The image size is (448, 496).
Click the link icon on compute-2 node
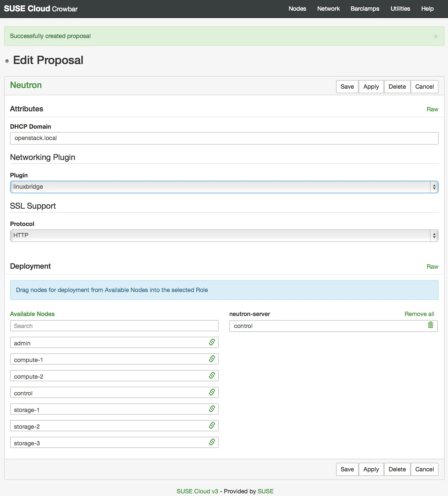[x=212, y=375]
